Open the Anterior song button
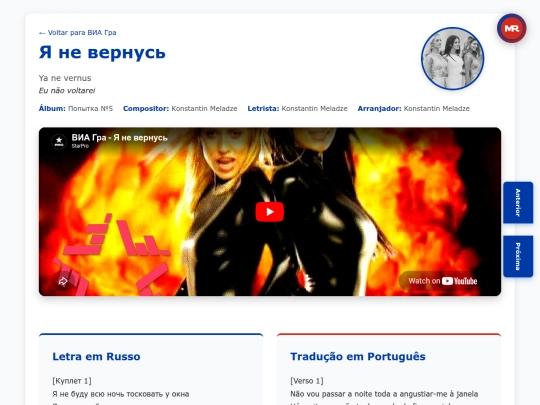The width and height of the screenshot is (540, 405). (x=518, y=202)
